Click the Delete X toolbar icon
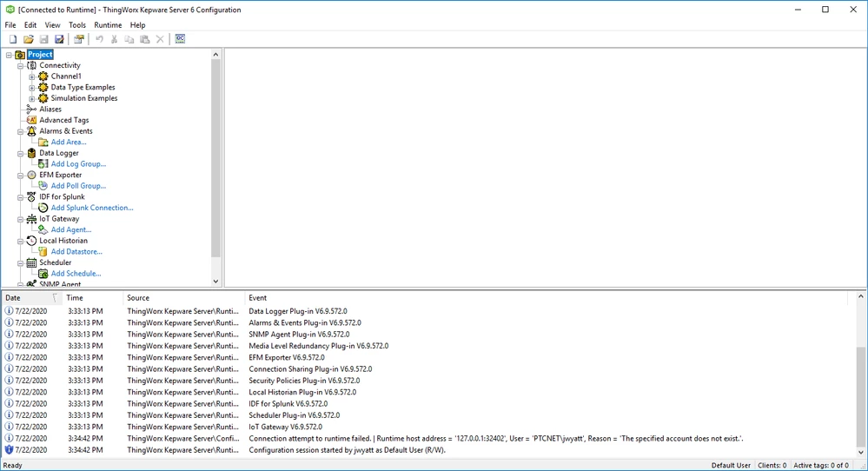 click(160, 39)
